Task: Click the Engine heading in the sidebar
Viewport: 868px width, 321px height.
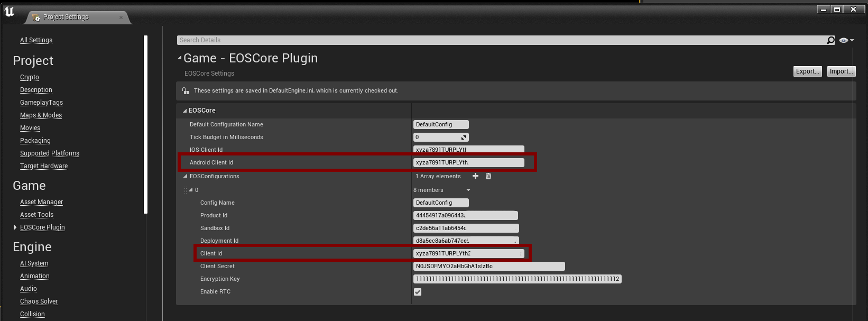Action: coord(32,247)
